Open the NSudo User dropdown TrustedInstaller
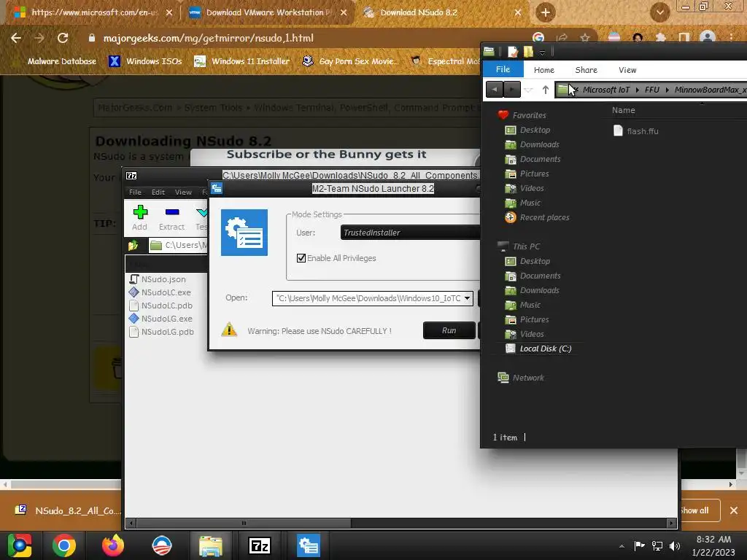The height and width of the screenshot is (560, 747). (x=410, y=233)
